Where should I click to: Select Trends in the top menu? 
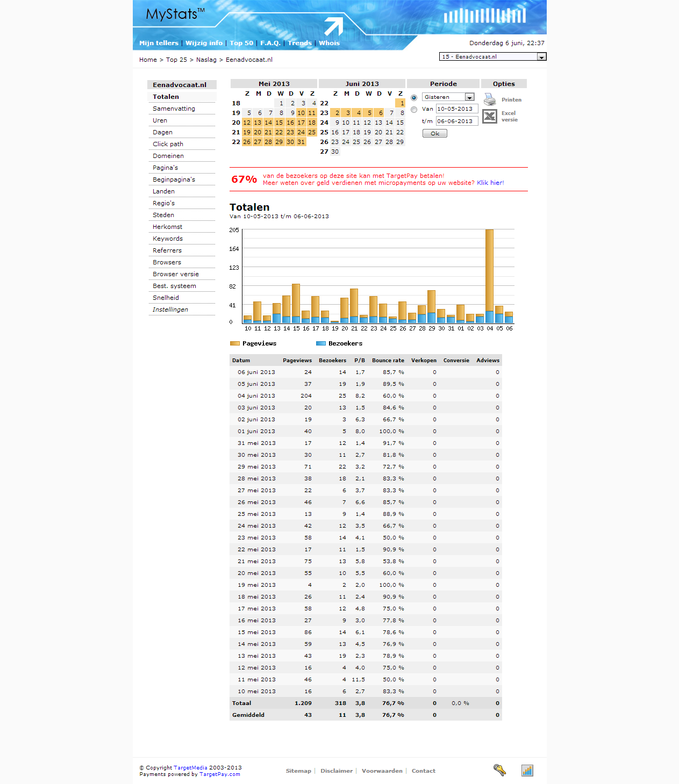coord(299,43)
